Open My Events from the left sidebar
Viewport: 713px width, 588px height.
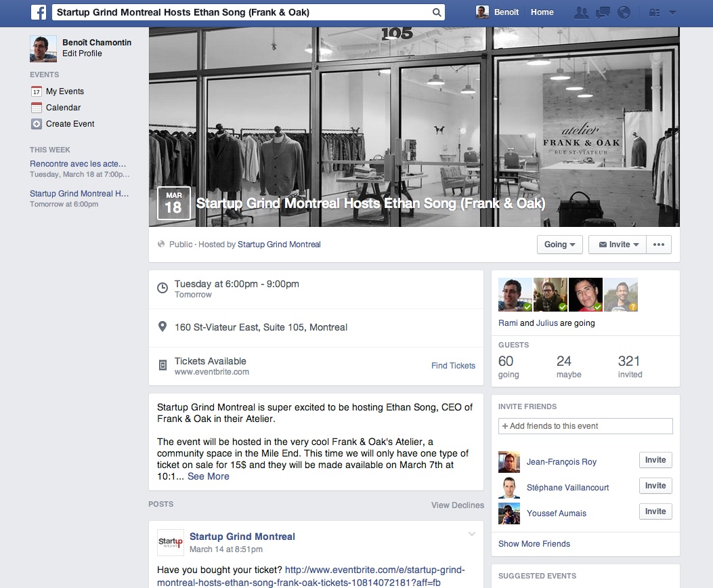[64, 91]
